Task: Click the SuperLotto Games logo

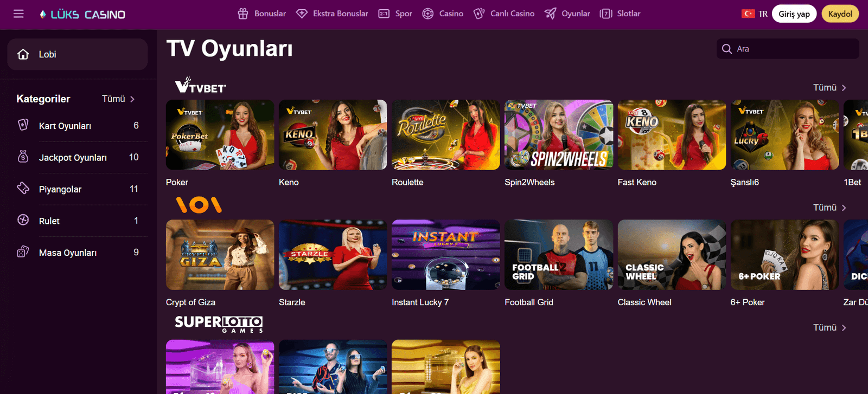Action: click(x=219, y=324)
